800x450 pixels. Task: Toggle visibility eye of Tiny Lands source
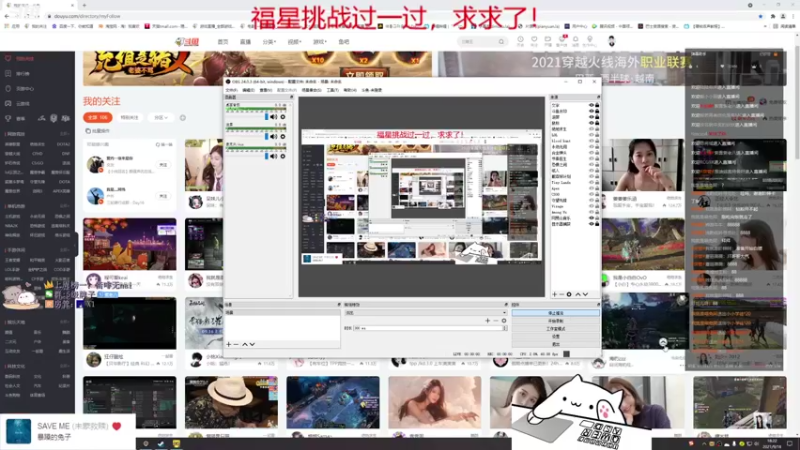pyautogui.click(x=591, y=182)
